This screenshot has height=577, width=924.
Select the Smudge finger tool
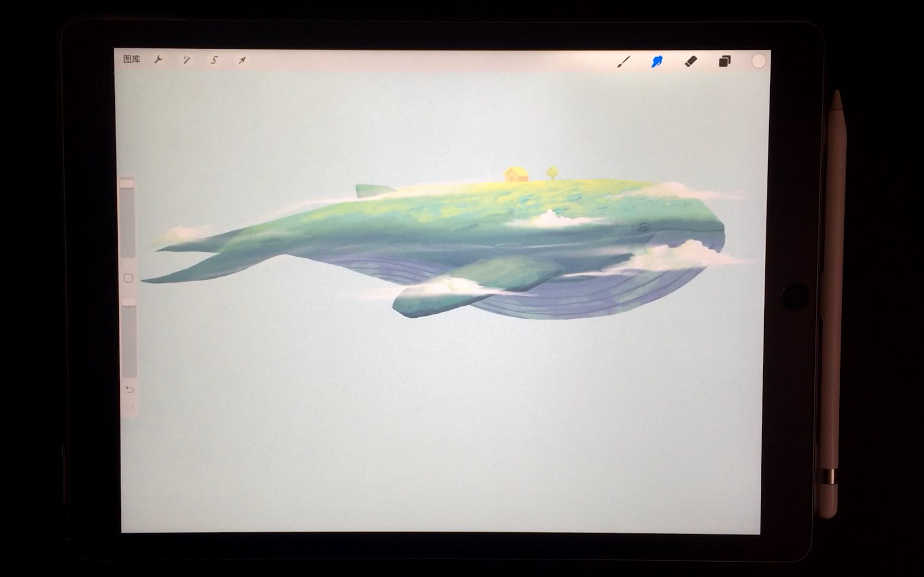pos(657,61)
